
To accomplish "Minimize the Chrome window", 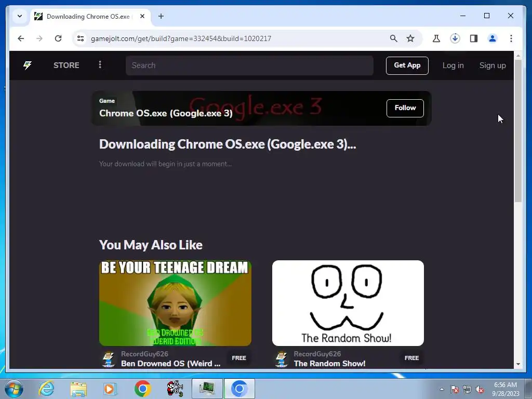I will 463,16.
